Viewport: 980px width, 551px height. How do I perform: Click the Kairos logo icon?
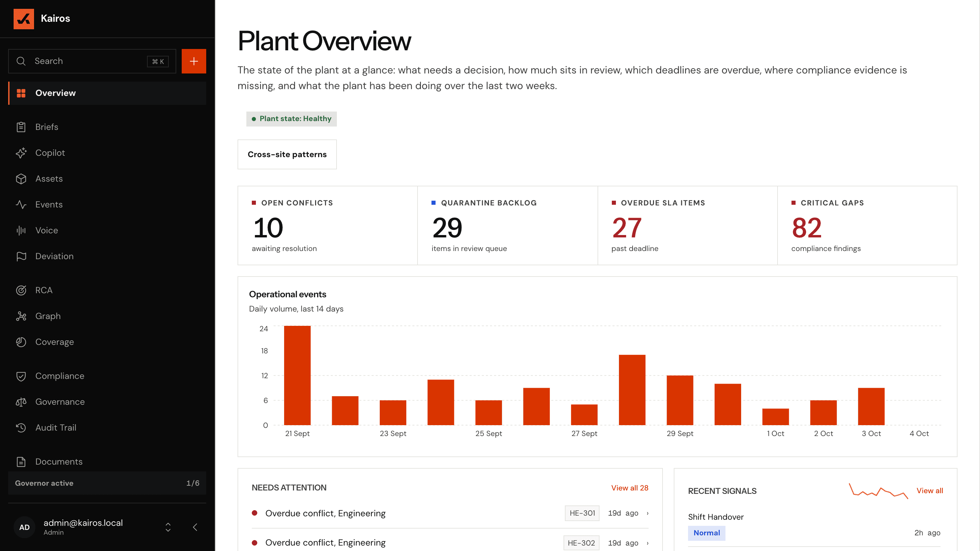click(23, 19)
